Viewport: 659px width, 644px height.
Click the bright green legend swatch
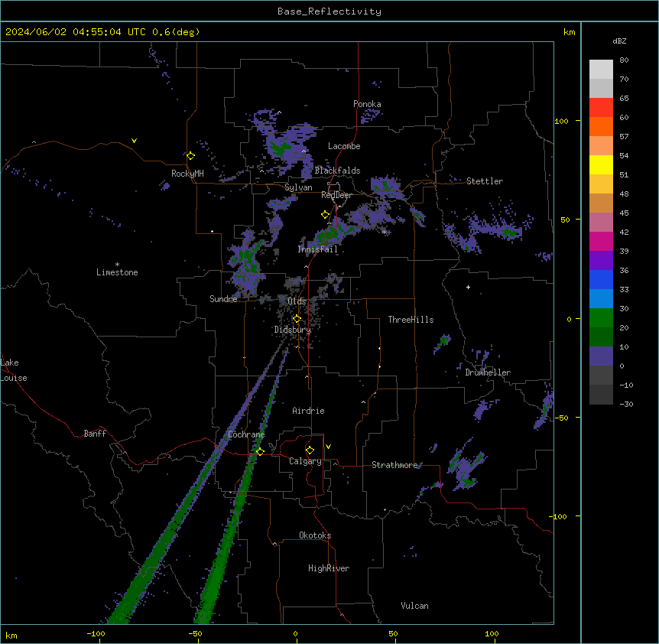coord(601,318)
